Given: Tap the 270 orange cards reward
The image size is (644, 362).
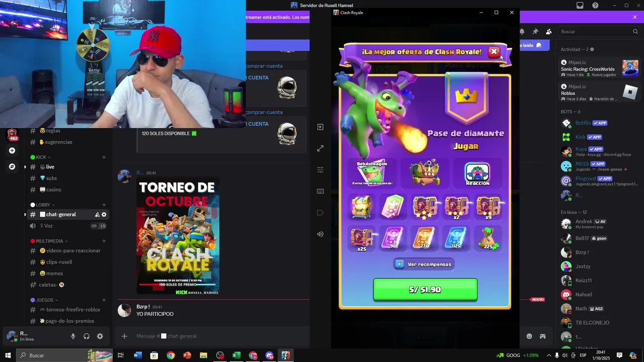Looking at the screenshot, I should pyautogui.click(x=424, y=238).
